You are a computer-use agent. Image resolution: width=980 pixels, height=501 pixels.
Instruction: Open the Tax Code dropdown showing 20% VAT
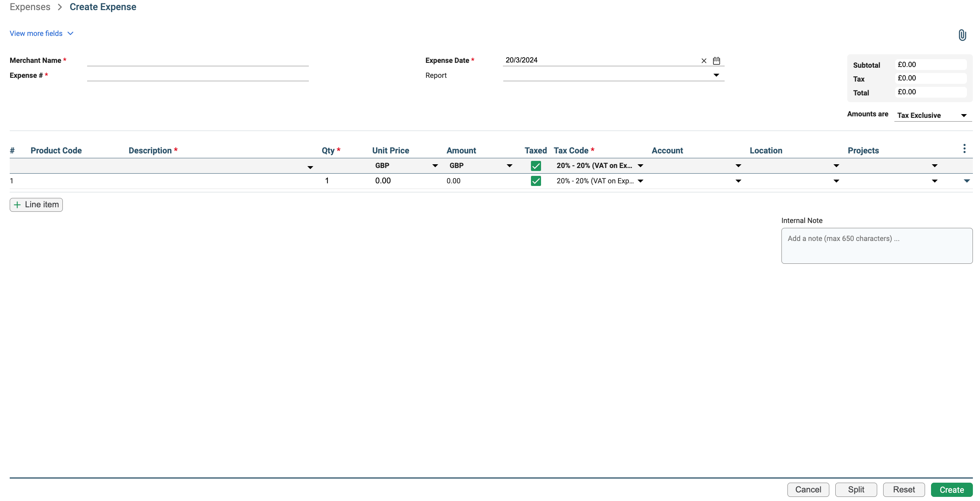pyautogui.click(x=640, y=181)
